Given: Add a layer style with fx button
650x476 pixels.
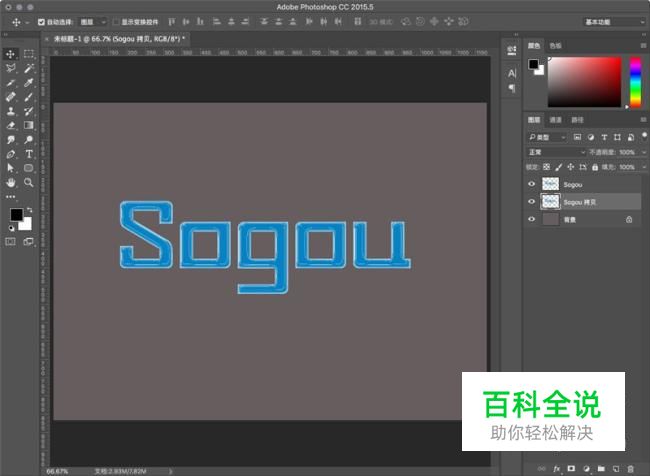Looking at the screenshot, I should coord(557,469).
